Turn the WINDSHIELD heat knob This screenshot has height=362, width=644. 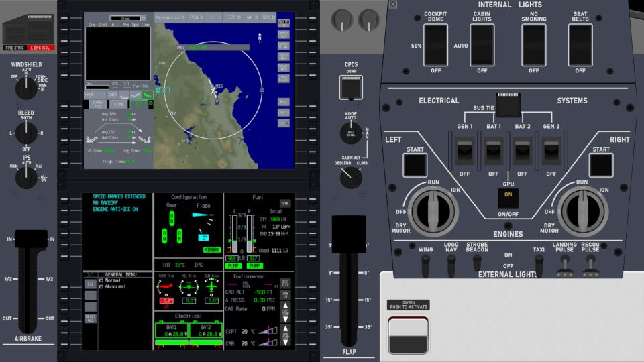[x=26, y=87]
